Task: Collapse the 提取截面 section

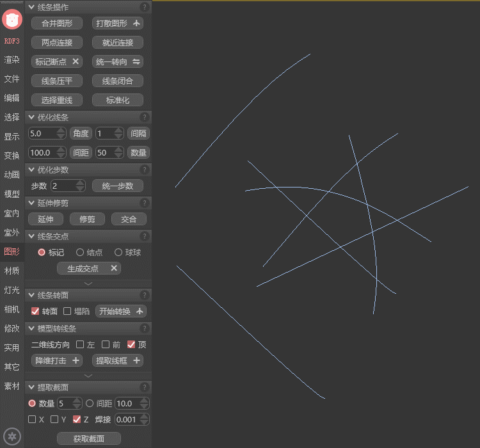Action: click(31, 387)
